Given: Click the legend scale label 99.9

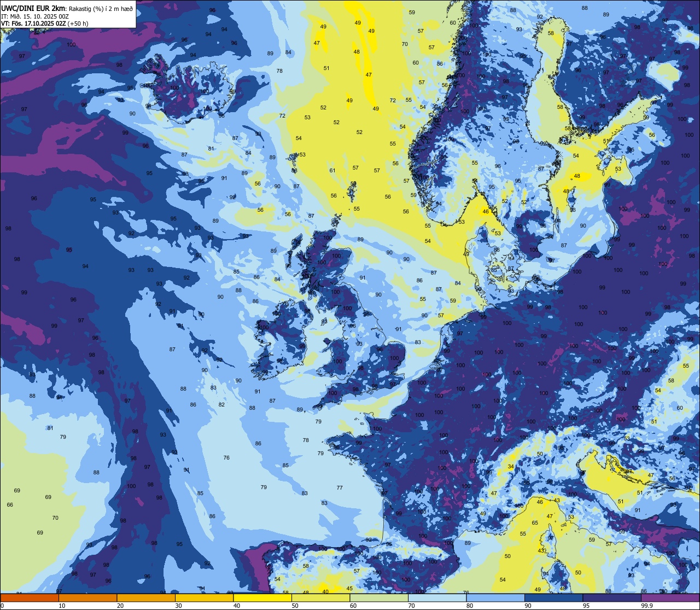Looking at the screenshot, I should coord(647,606).
